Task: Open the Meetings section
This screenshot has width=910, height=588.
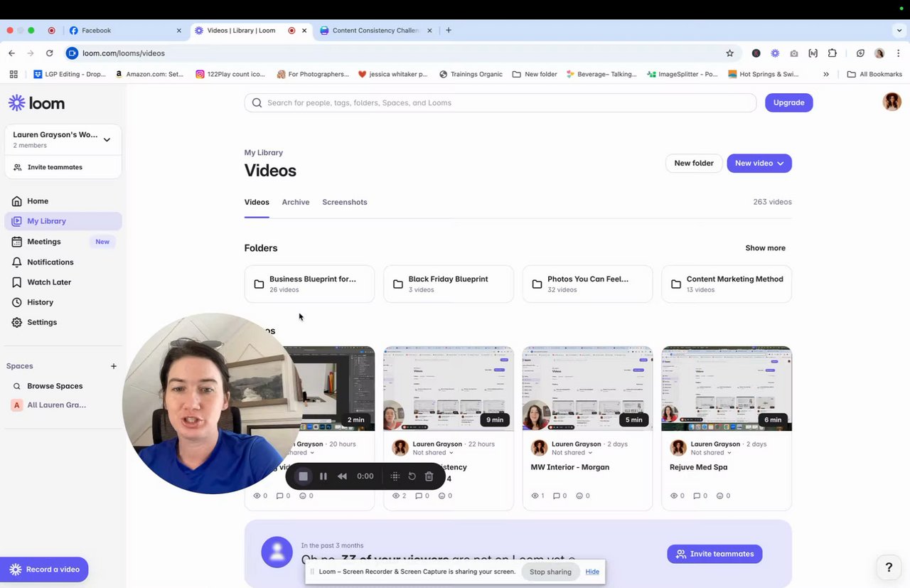Action: click(44, 242)
